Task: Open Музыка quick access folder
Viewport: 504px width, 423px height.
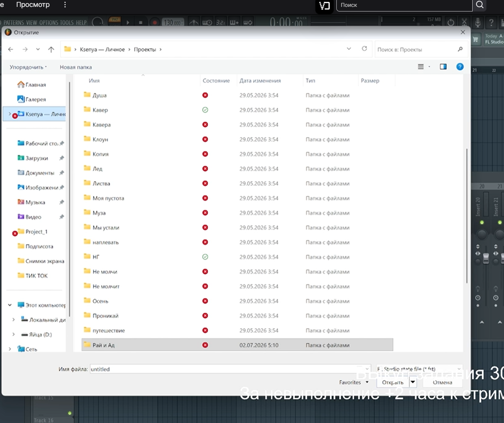Action: click(x=31, y=202)
